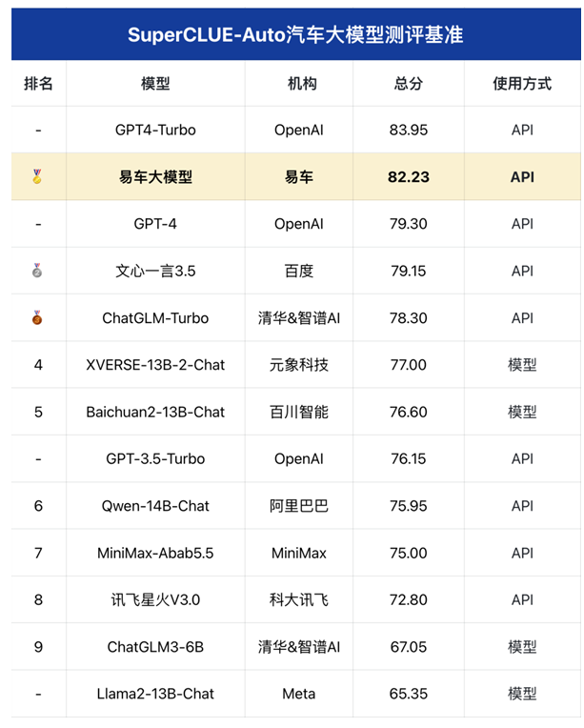584x728 pixels.
Task: Click the 文心一言3.5 model name
Action: coord(155,271)
